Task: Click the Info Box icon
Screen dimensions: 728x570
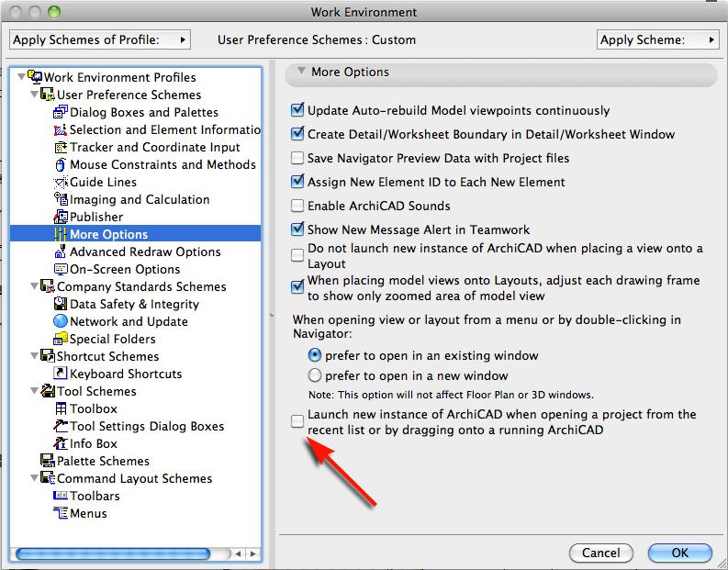Action: click(x=61, y=443)
